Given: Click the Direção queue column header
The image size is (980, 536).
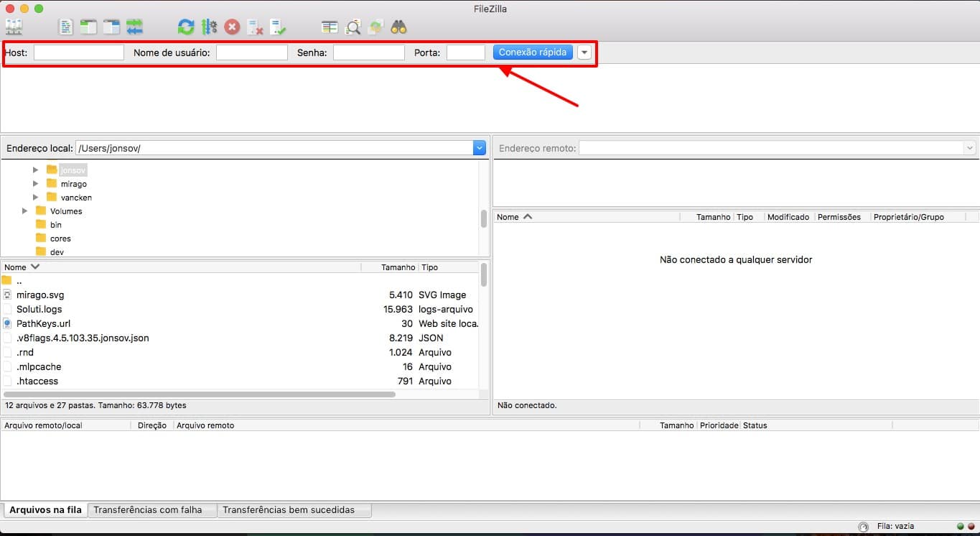Looking at the screenshot, I should pos(152,425).
